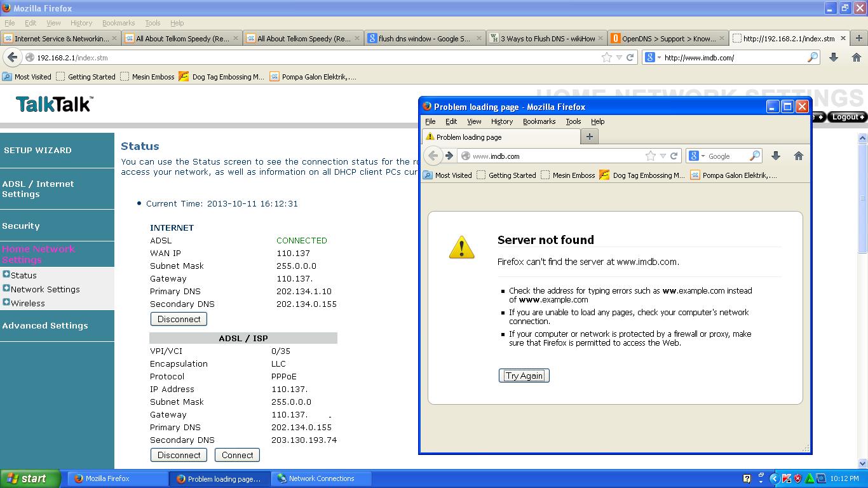The image size is (868, 488).
Task: Google search magnifier in Problem loading page window
Action: (755, 156)
